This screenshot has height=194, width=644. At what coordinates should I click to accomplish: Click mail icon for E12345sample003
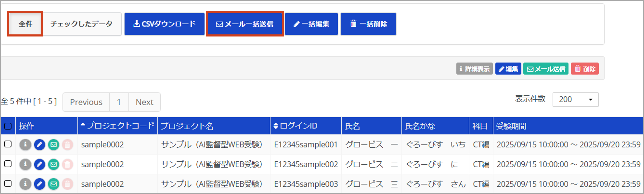[54, 184]
